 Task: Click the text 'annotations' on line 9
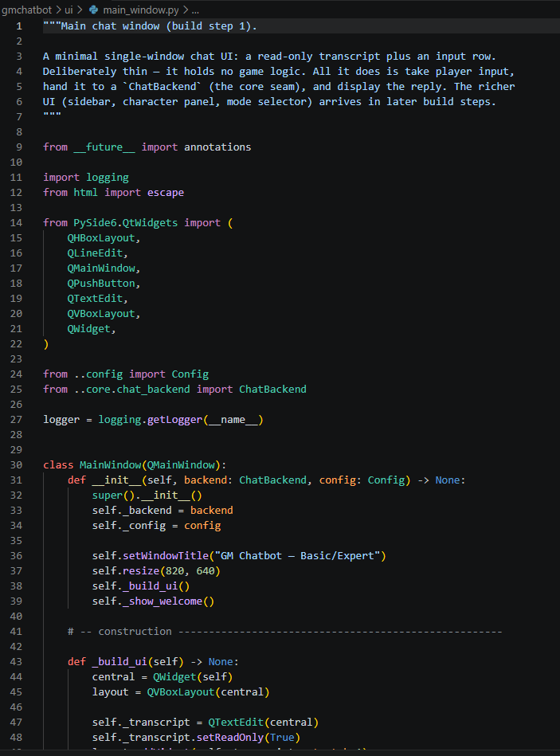(217, 147)
